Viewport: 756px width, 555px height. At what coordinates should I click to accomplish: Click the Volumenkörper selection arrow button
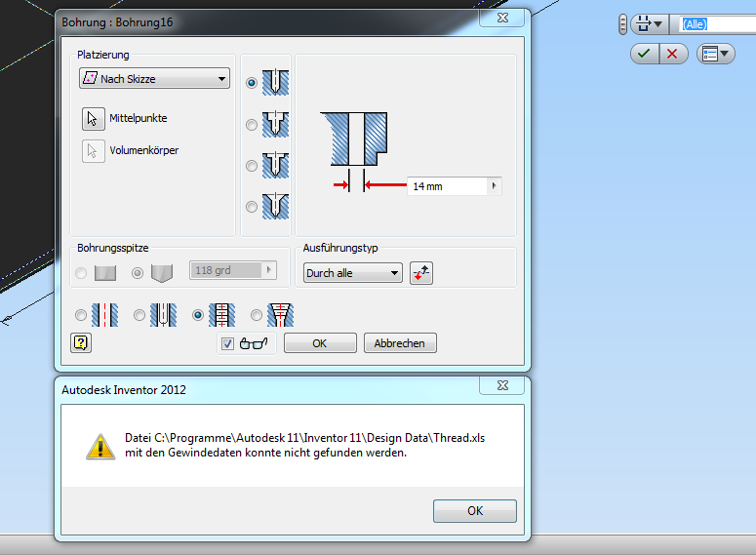click(93, 151)
